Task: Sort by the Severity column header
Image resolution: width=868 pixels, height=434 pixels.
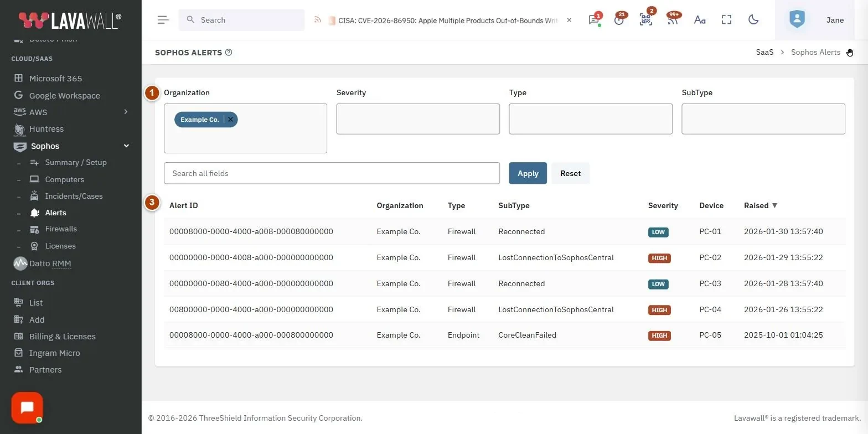Action: (x=663, y=205)
